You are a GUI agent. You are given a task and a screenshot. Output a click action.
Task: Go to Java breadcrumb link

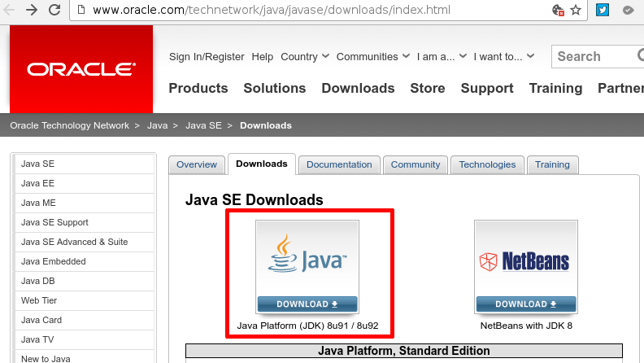[157, 125]
